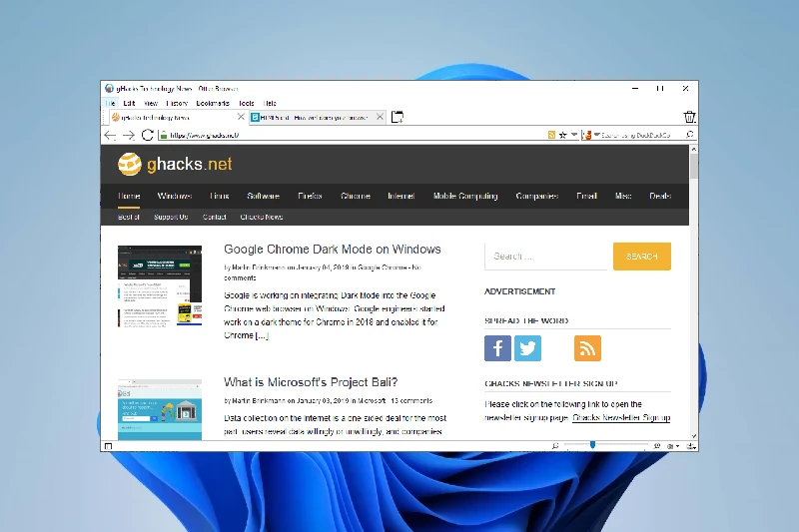
Task: Open the Internet category link
Action: tap(401, 196)
